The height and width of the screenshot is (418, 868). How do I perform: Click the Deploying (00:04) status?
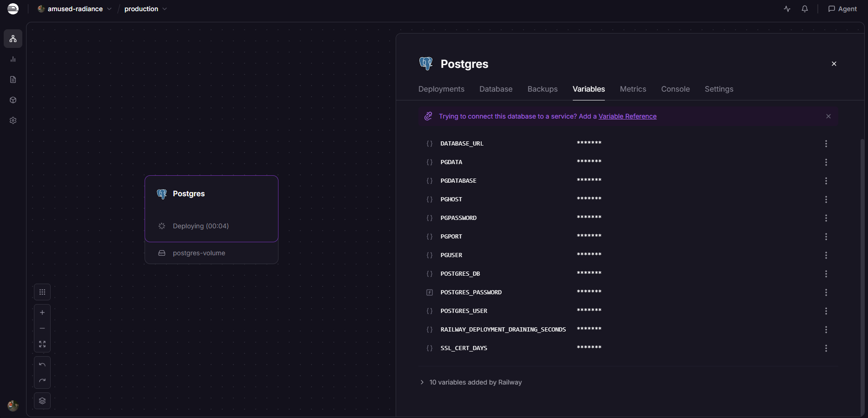pos(200,226)
